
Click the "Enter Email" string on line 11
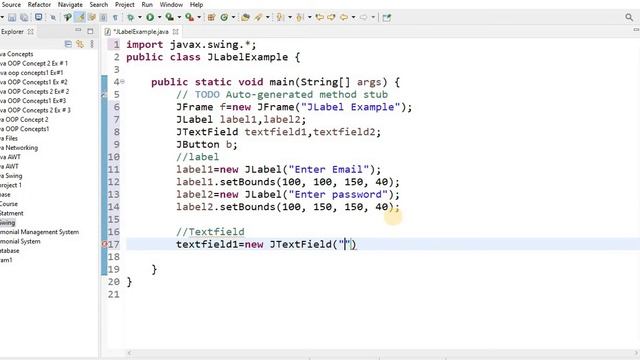(x=329, y=169)
